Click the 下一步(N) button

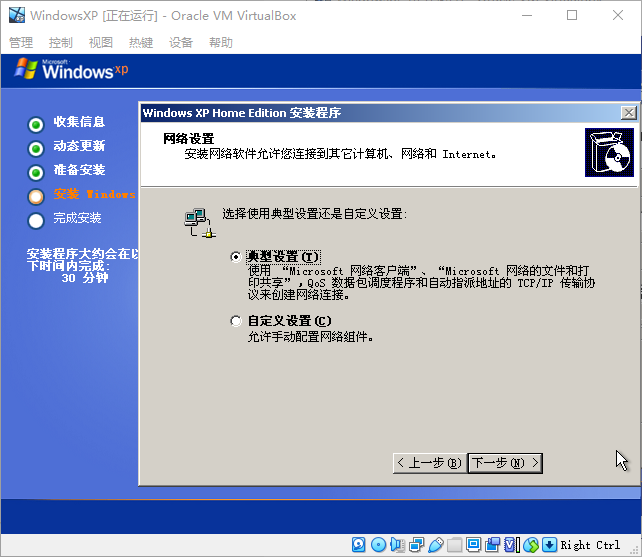(x=505, y=463)
